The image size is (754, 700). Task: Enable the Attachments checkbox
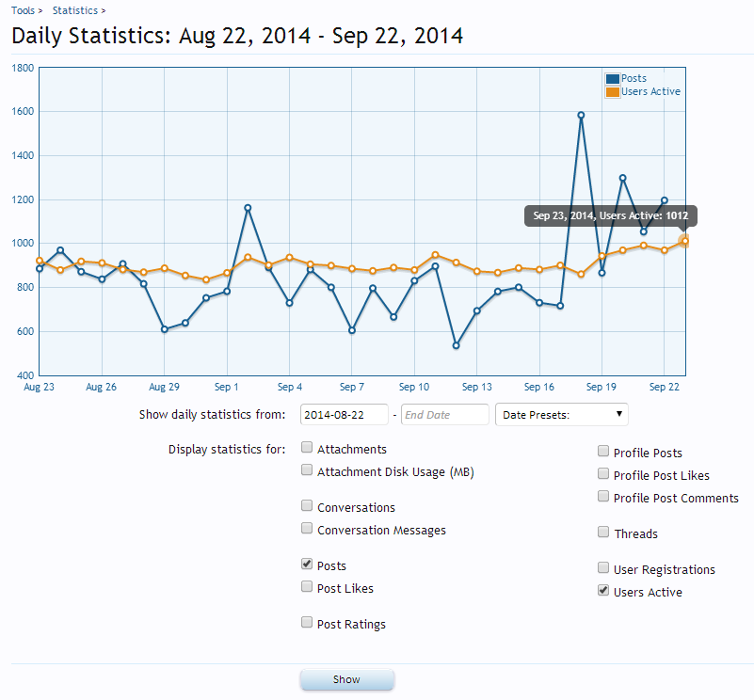[307, 448]
